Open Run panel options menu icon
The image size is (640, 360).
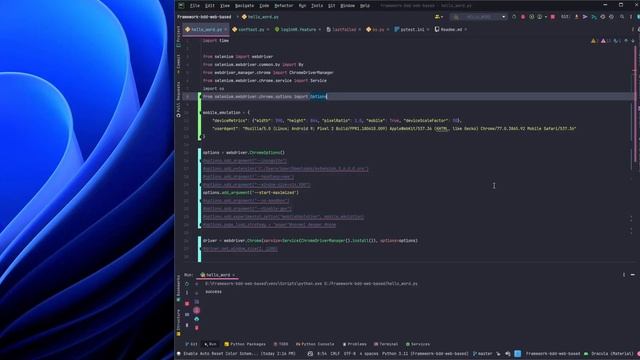point(624,275)
